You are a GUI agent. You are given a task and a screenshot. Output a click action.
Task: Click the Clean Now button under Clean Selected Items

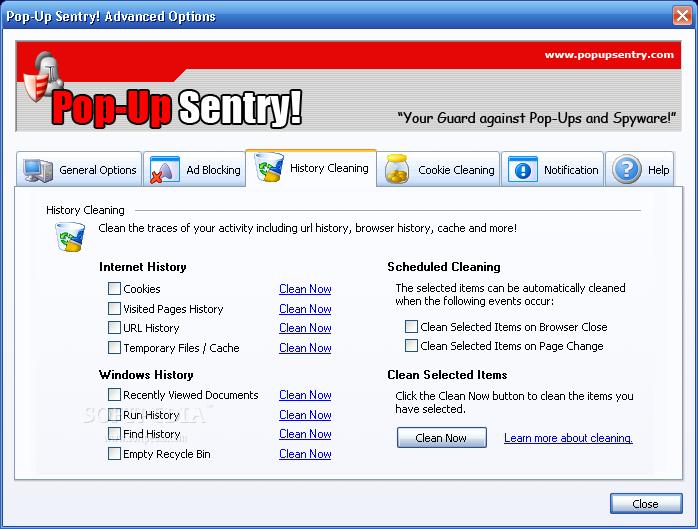(x=442, y=438)
